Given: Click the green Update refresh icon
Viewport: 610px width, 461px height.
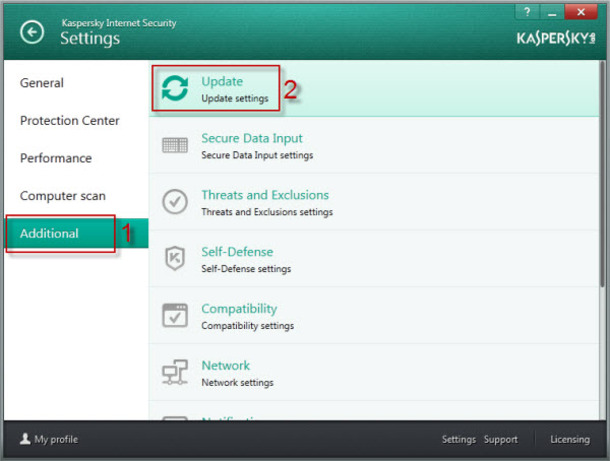Looking at the screenshot, I should 175,88.
